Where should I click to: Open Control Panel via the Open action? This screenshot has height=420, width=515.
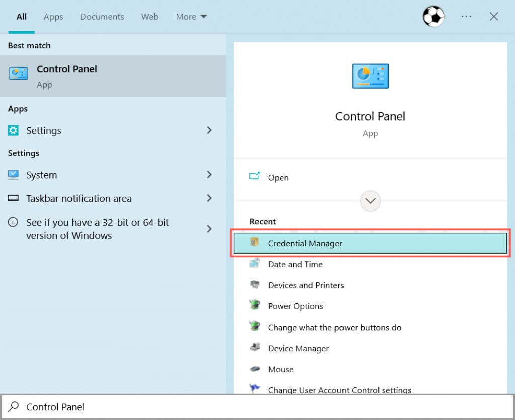click(x=370, y=177)
